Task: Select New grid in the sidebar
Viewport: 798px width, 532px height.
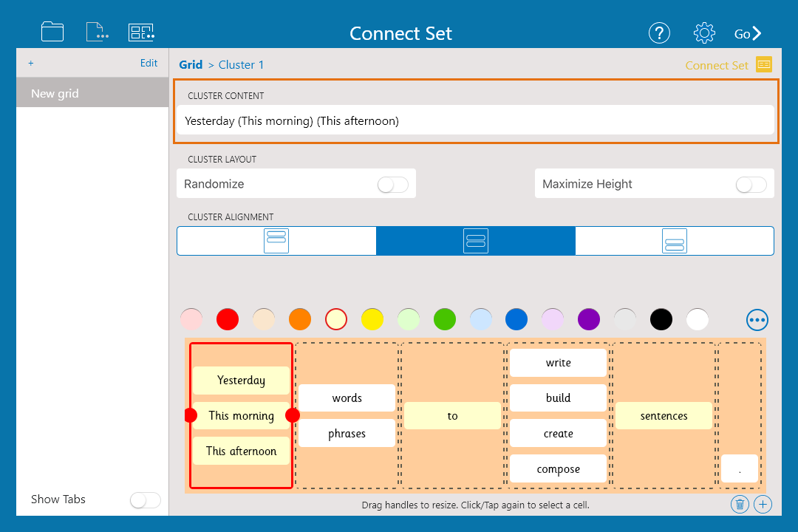Action: (92, 94)
